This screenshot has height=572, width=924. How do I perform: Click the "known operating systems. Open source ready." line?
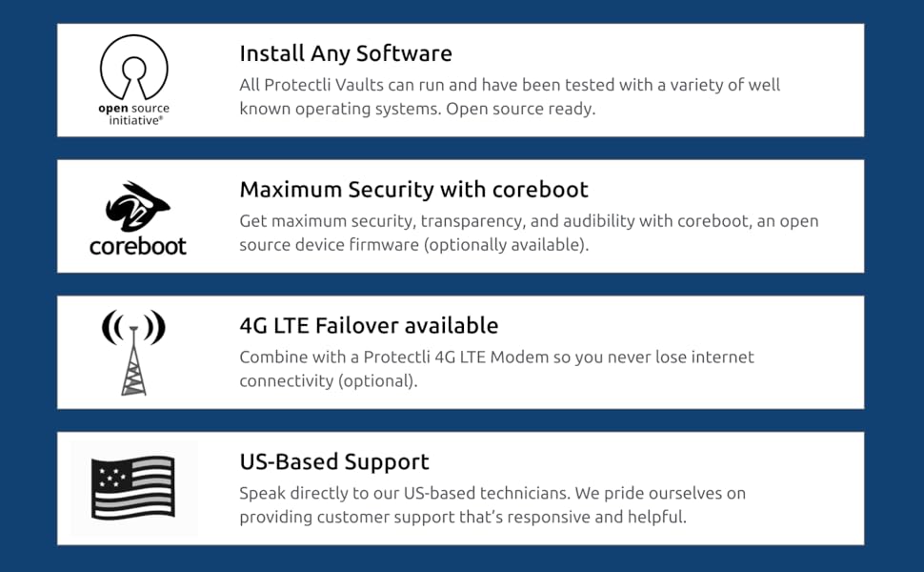(417, 109)
